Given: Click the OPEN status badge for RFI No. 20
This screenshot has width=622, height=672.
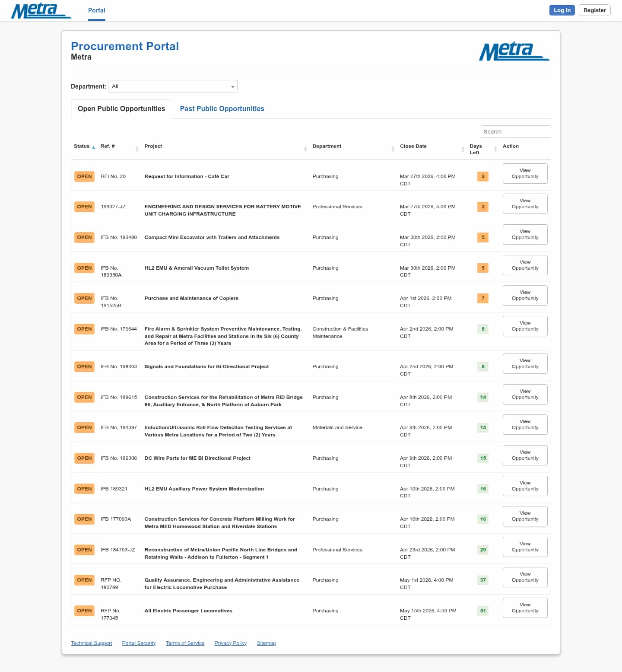Looking at the screenshot, I should pyautogui.click(x=84, y=176).
